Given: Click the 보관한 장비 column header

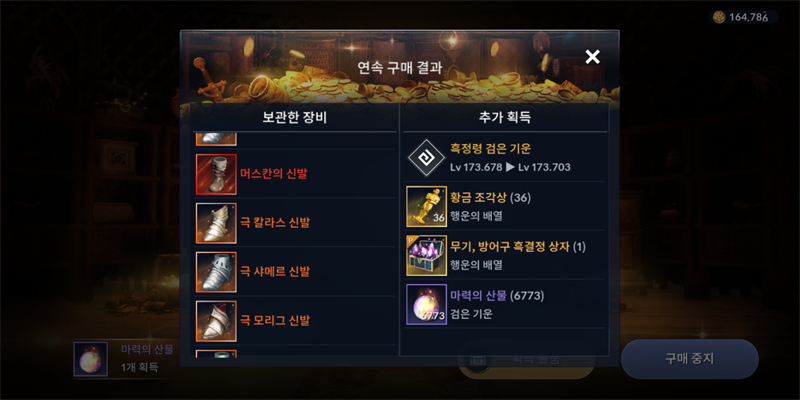Looking at the screenshot, I should 295,118.
